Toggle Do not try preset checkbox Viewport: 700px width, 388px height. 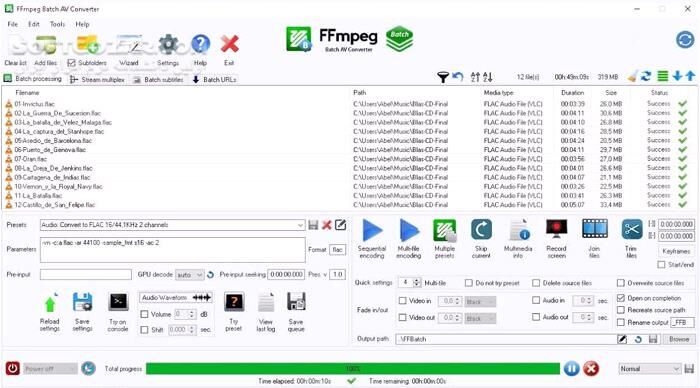(x=468, y=283)
